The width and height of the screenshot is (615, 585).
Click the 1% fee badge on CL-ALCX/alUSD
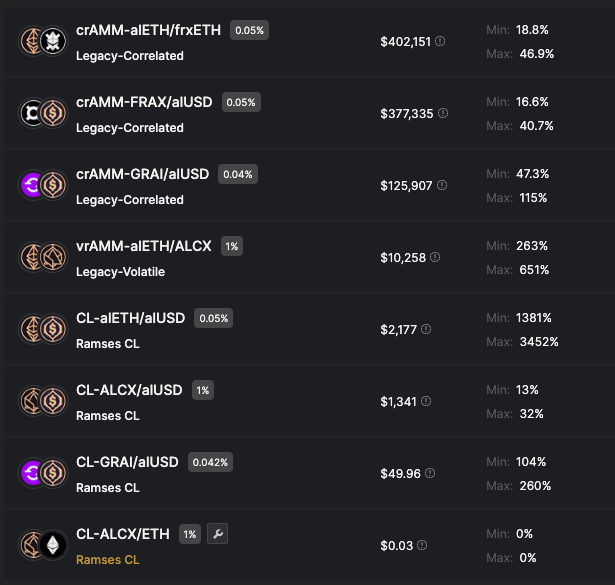(x=203, y=390)
